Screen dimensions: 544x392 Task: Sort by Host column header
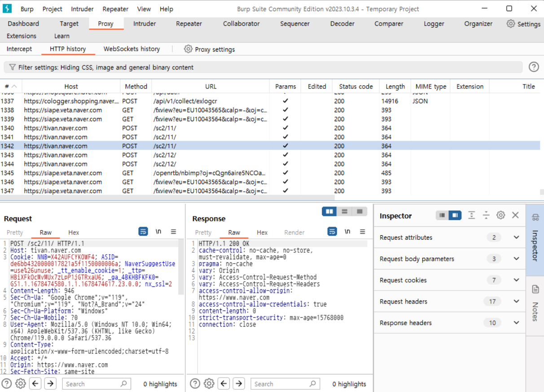(x=71, y=86)
